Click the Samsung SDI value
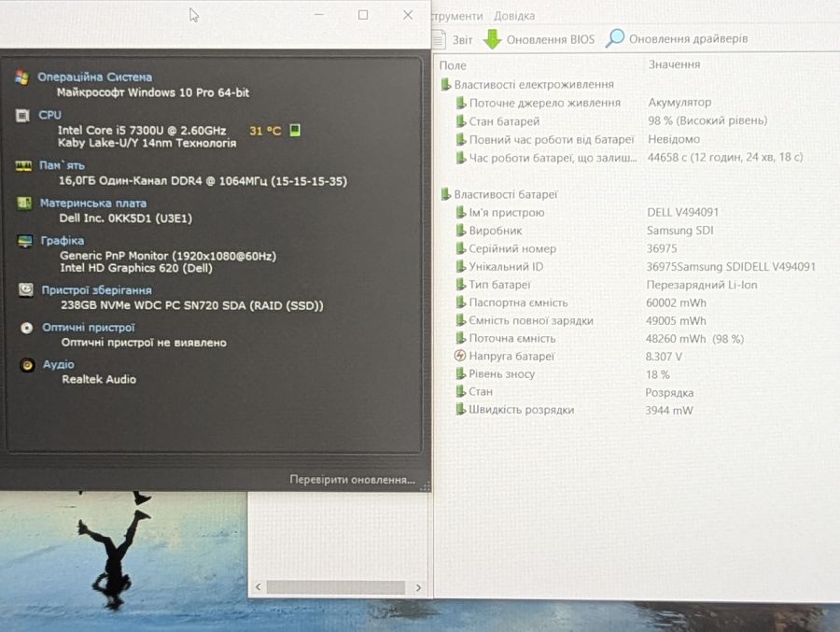 click(679, 231)
